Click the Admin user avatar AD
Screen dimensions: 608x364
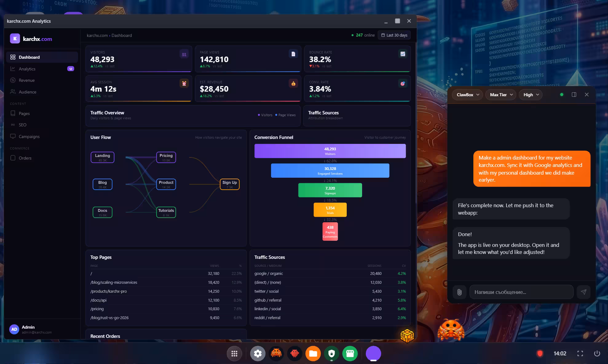point(14,329)
